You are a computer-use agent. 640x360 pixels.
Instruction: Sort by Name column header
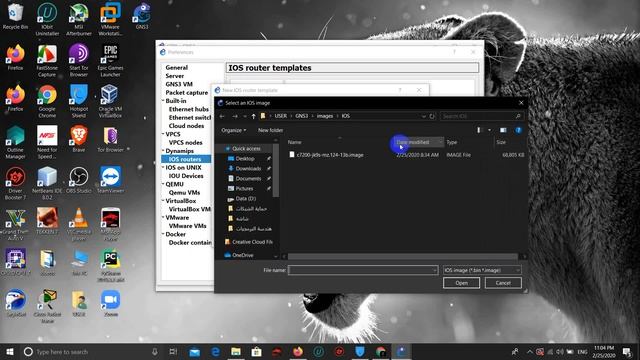tap(294, 142)
